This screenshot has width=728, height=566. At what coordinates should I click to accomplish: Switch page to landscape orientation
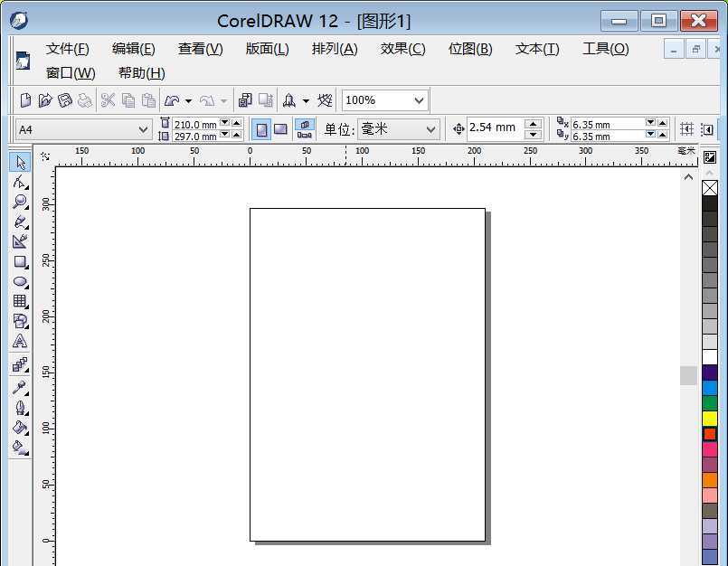(281, 128)
